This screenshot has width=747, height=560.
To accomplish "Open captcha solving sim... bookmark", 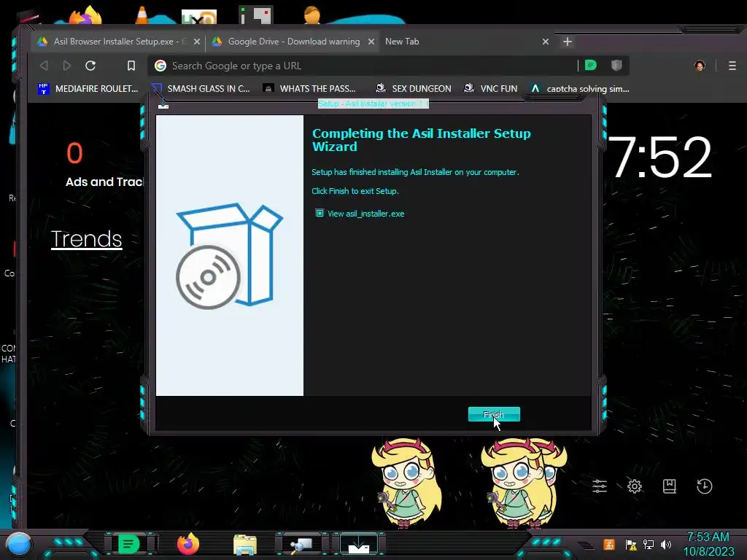I will [x=580, y=88].
